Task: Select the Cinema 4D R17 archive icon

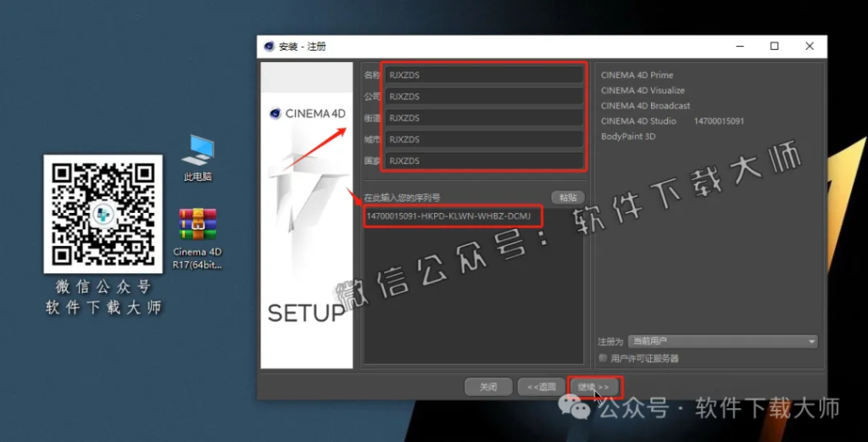Action: (198, 238)
